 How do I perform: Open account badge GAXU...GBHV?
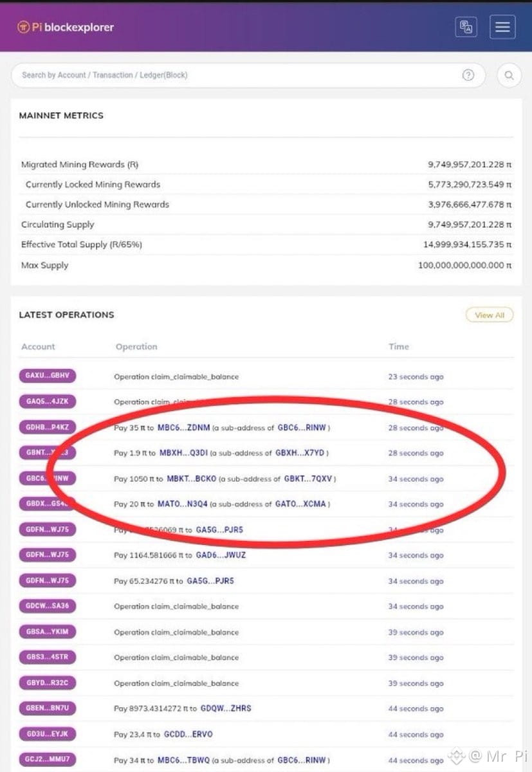pos(47,376)
